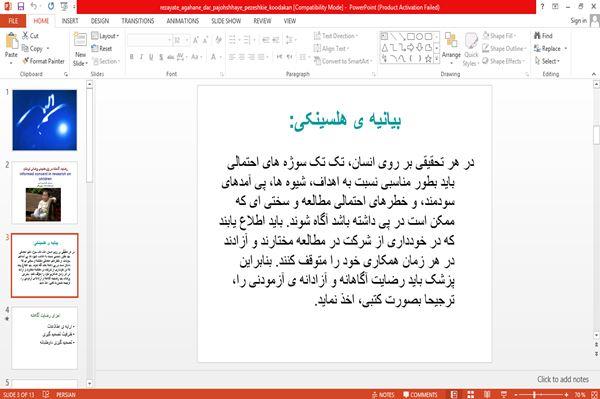The image size is (600, 399).
Task: Reset the slide layout
Action: (x=102, y=48)
